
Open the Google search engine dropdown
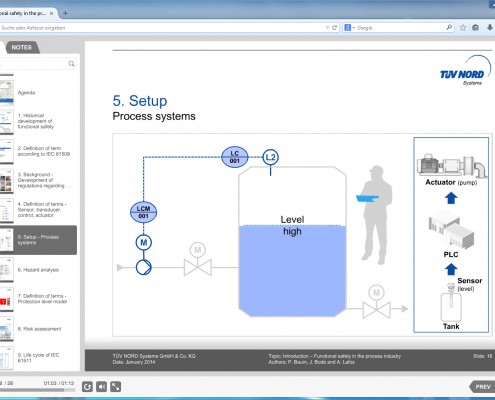pyautogui.click(x=349, y=28)
